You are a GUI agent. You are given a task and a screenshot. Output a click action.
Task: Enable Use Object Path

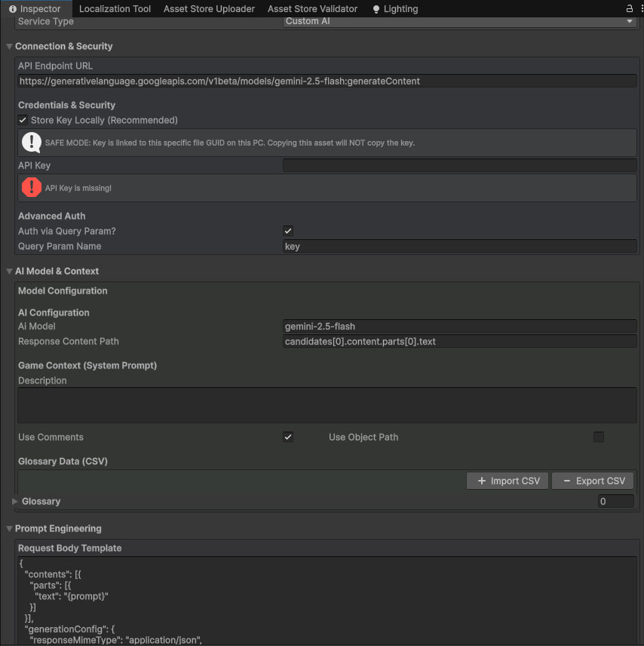point(598,436)
